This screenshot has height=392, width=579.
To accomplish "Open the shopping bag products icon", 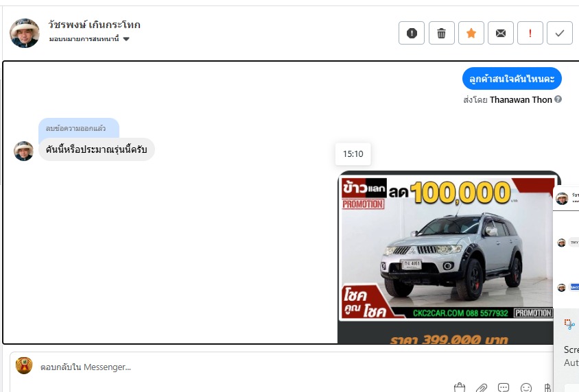I will click(460, 387).
